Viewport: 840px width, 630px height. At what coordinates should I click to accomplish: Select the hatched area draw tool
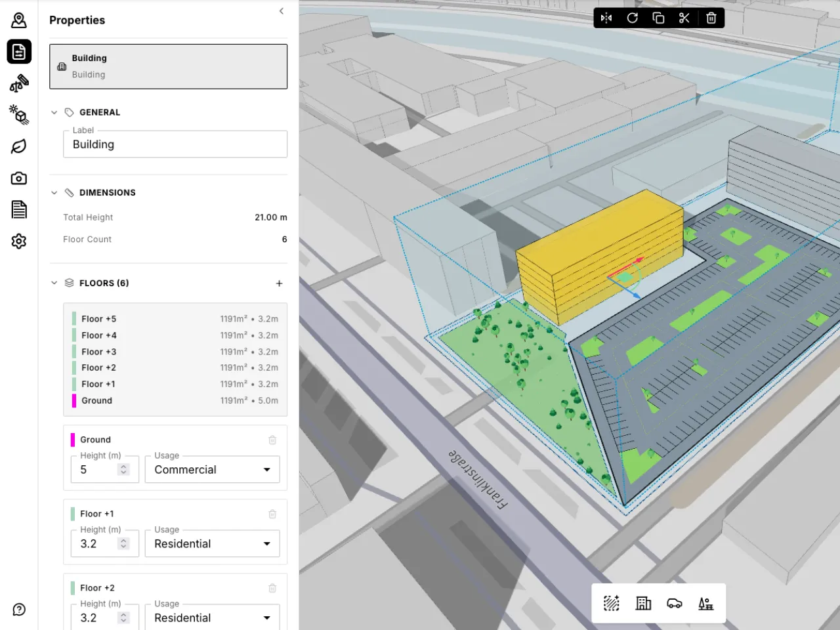(612, 603)
